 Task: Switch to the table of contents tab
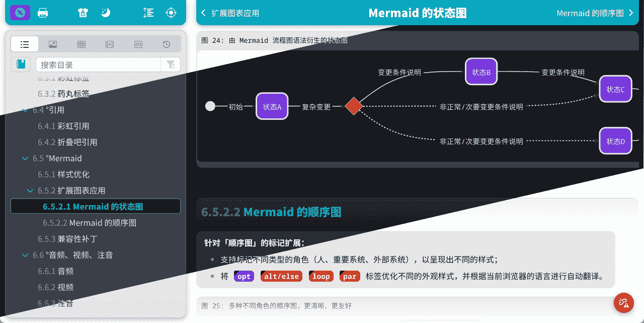pyautogui.click(x=24, y=44)
